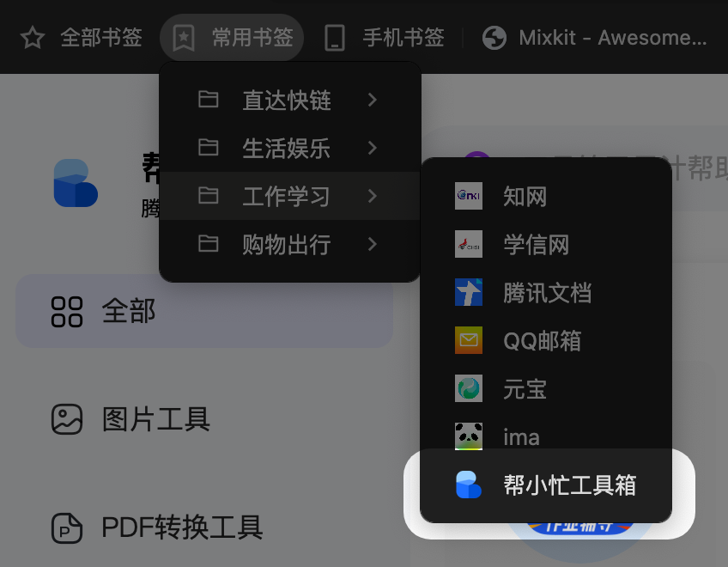Open the 腾讯文档 bookmark
The height and width of the screenshot is (567, 728).
pos(546,292)
